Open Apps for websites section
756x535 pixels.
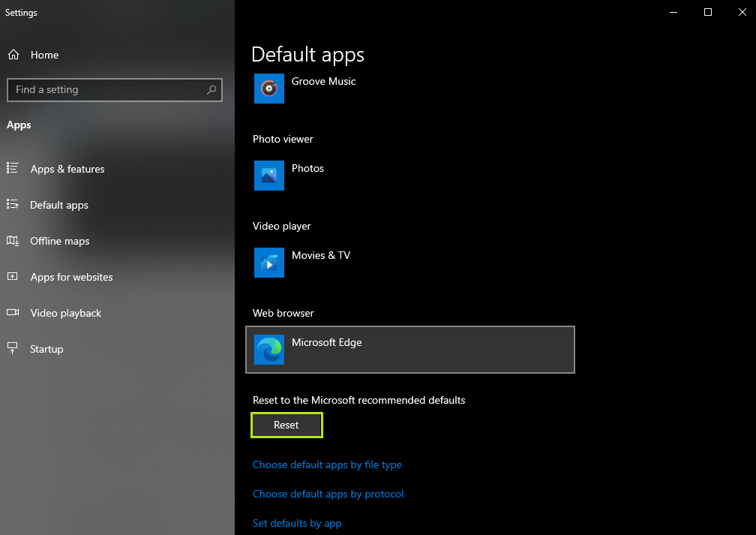click(x=71, y=277)
